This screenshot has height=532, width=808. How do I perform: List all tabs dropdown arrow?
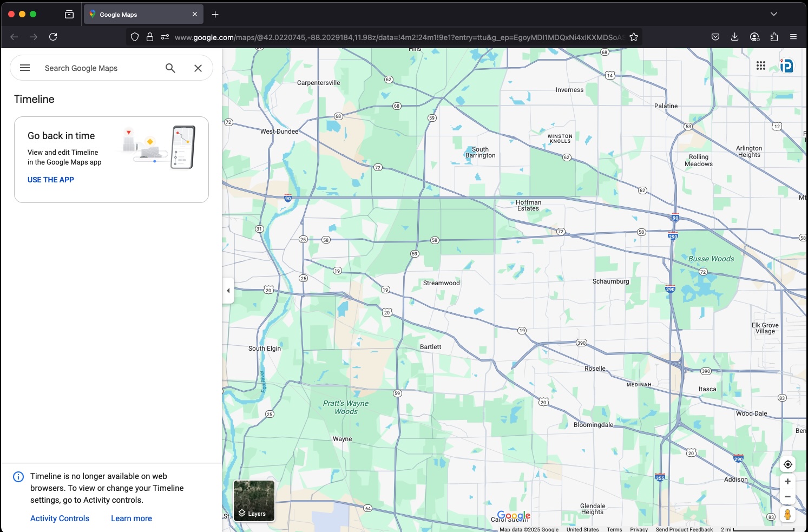pos(774,14)
